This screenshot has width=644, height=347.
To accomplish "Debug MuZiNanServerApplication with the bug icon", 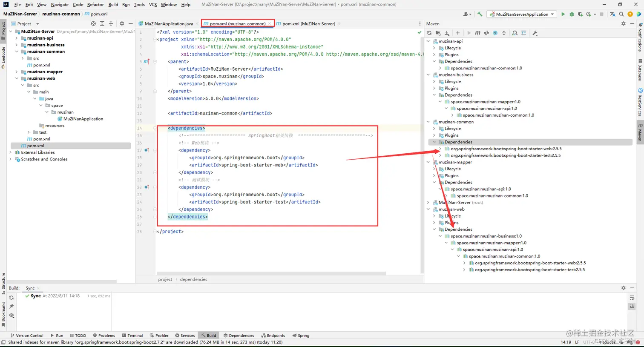I will click(572, 14).
